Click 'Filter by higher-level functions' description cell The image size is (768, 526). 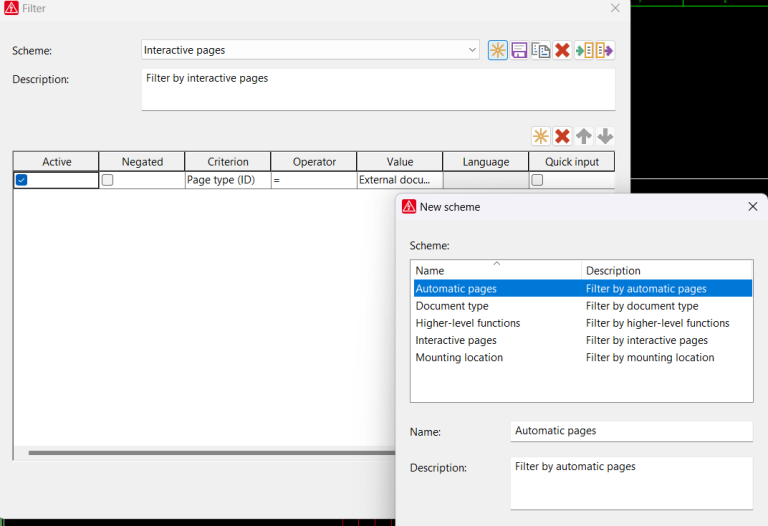pos(657,323)
